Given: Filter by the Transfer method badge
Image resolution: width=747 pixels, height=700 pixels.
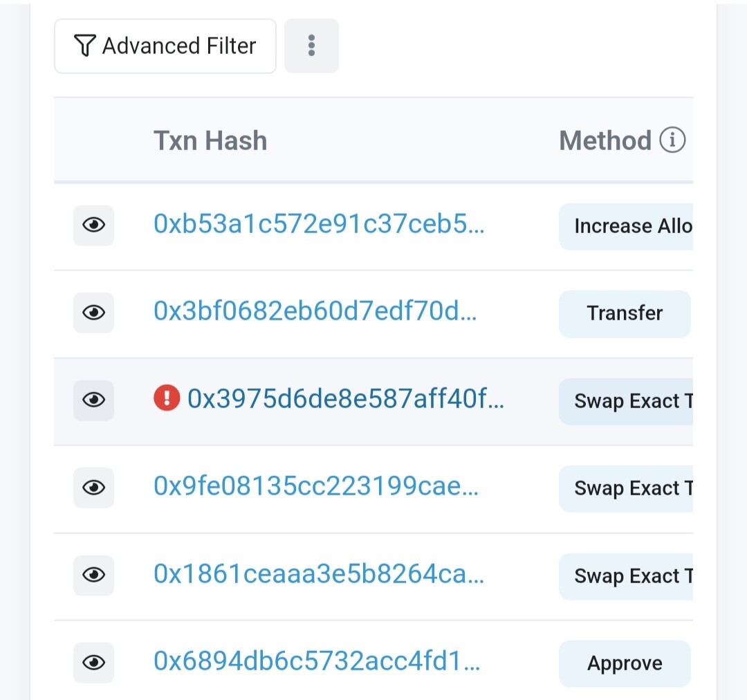Looking at the screenshot, I should [x=625, y=314].
